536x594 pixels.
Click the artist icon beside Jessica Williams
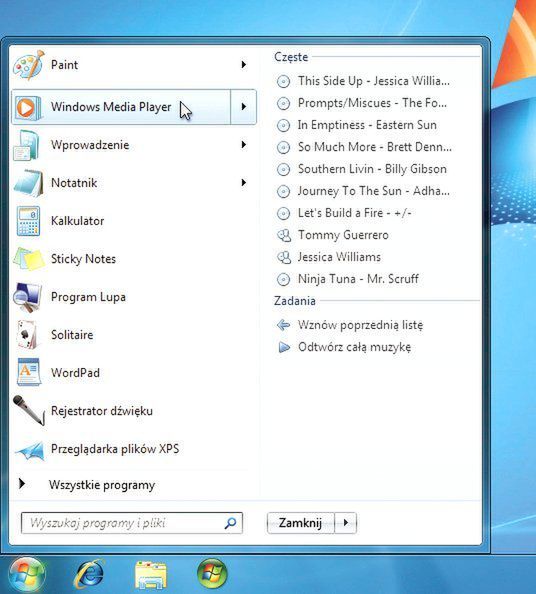tap(284, 257)
